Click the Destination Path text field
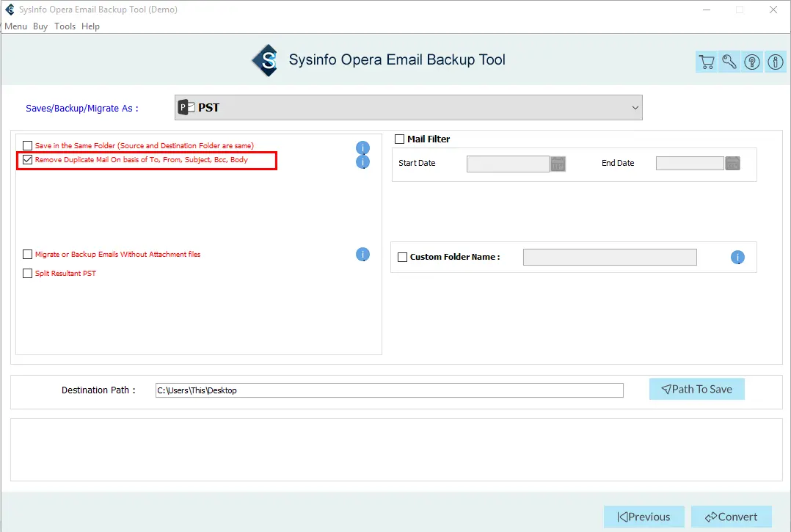Screen dimensions: 791x532 coord(390,390)
